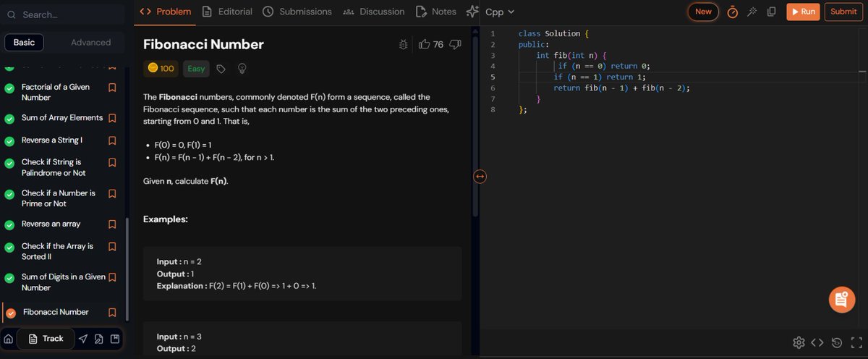
Task: Open Reverse an array problem
Action: (x=51, y=224)
